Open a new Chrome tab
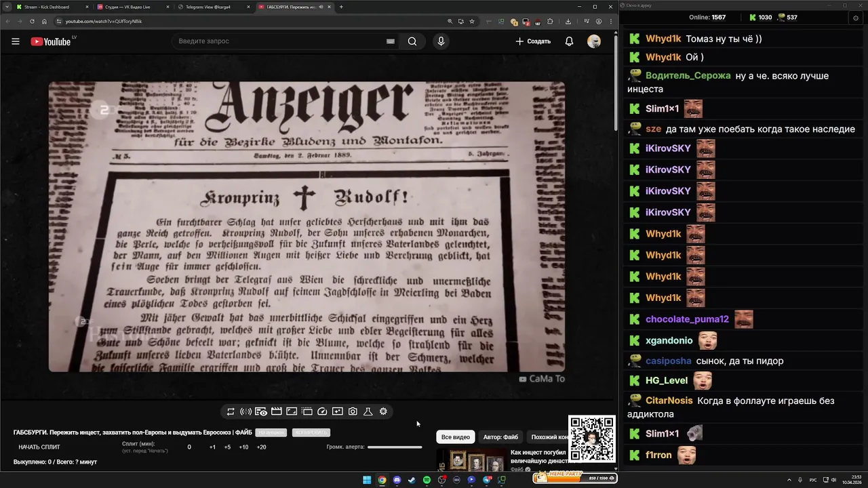The image size is (868, 488). 341,7
